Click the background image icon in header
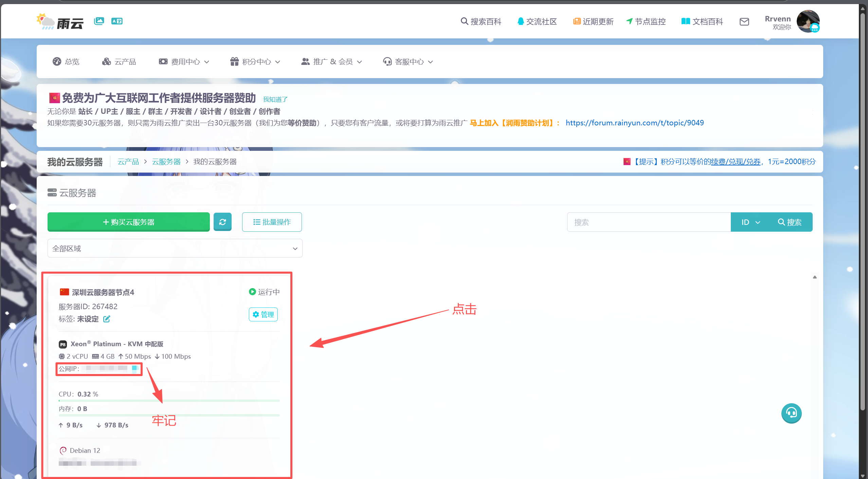868x479 pixels. click(99, 21)
